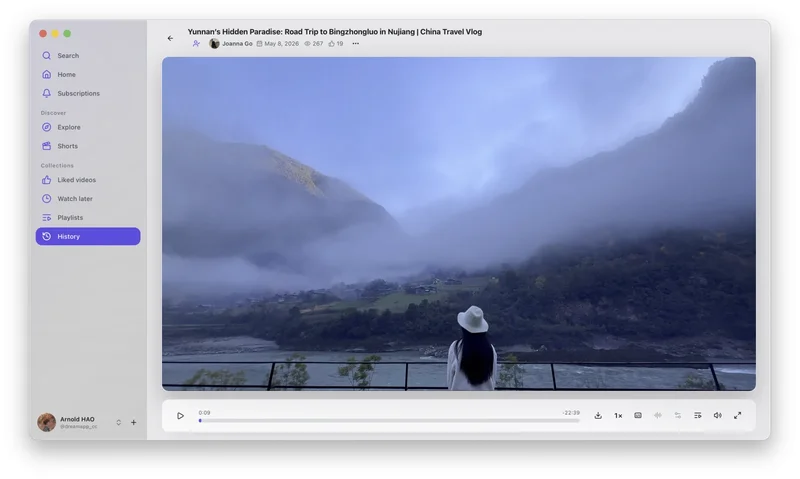
Task: Toggle the captions icon
Action: [638, 416]
